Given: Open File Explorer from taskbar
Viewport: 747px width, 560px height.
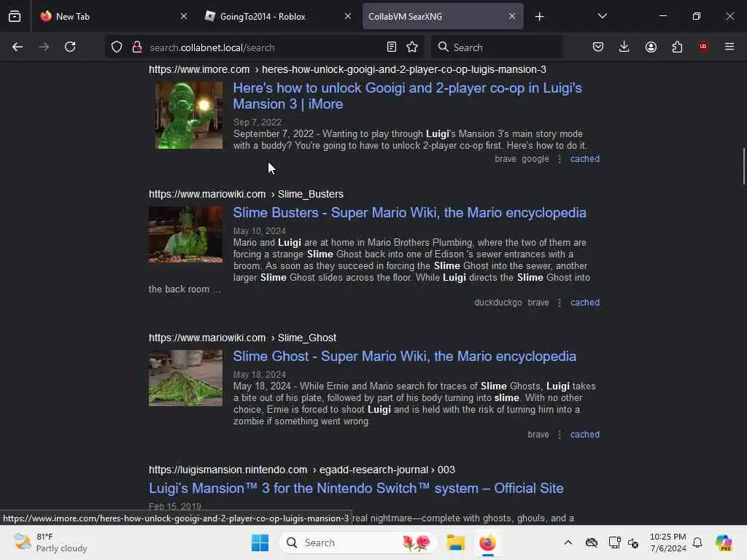Looking at the screenshot, I should (455, 542).
